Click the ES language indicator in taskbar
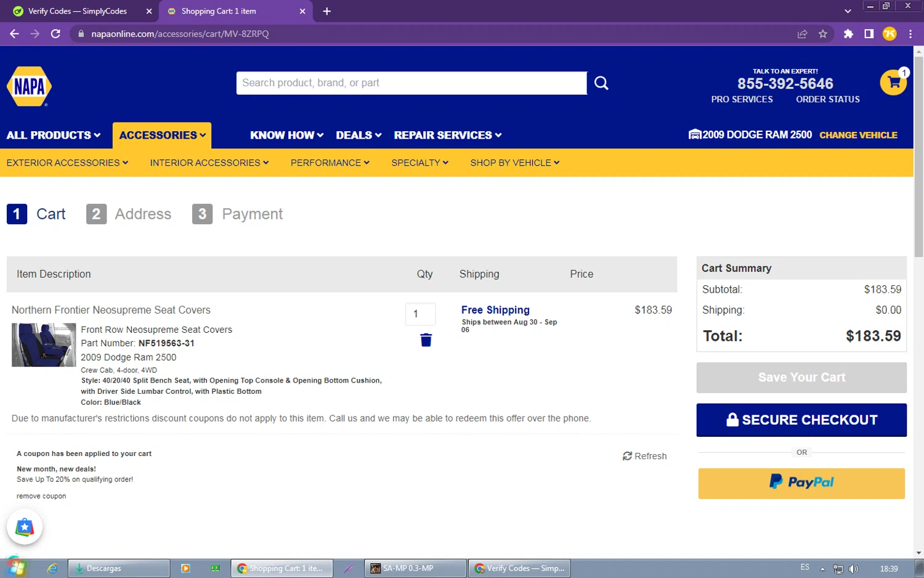The height and width of the screenshot is (578, 924). click(x=804, y=568)
